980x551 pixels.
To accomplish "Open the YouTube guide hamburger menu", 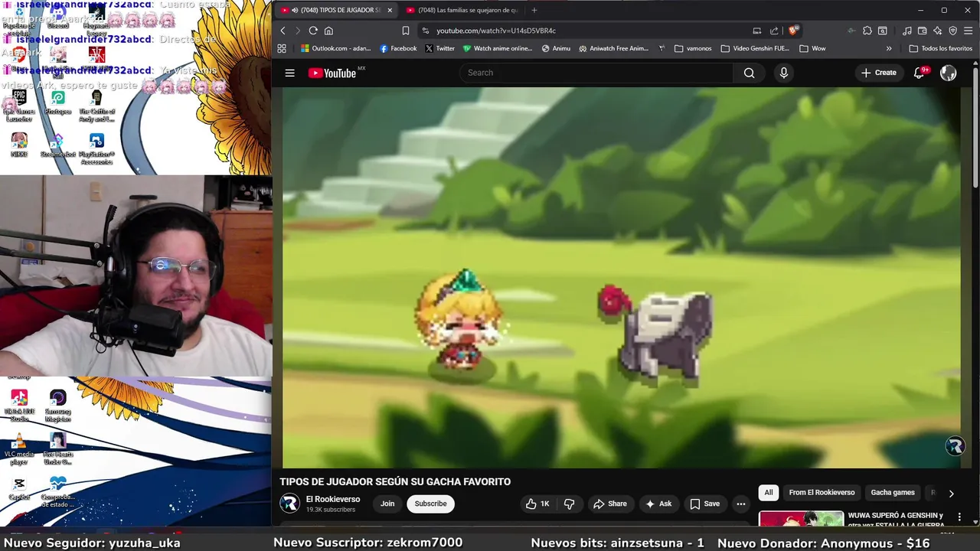I will [x=289, y=73].
